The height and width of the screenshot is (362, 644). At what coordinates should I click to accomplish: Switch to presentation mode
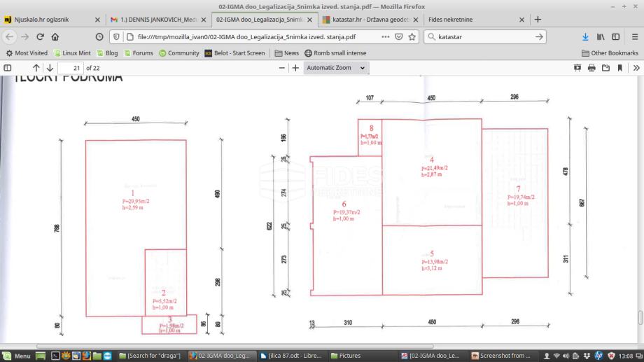(x=577, y=68)
